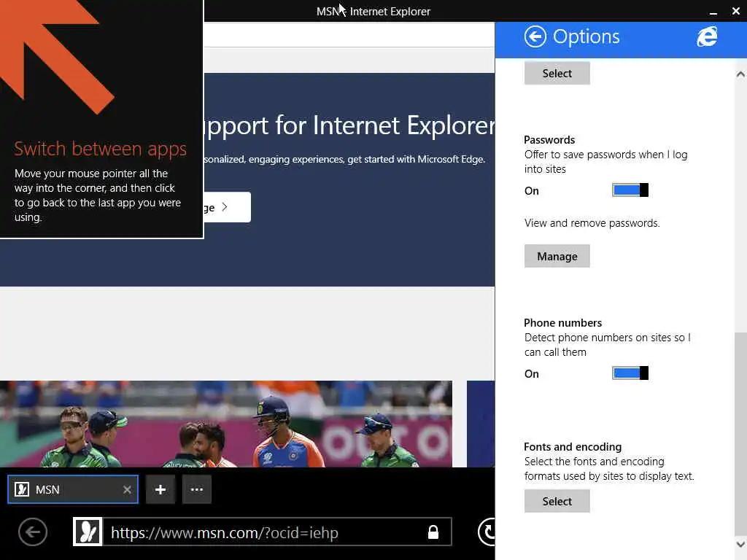Open a new tab with plus button
This screenshot has height=560, width=747.
(160, 489)
